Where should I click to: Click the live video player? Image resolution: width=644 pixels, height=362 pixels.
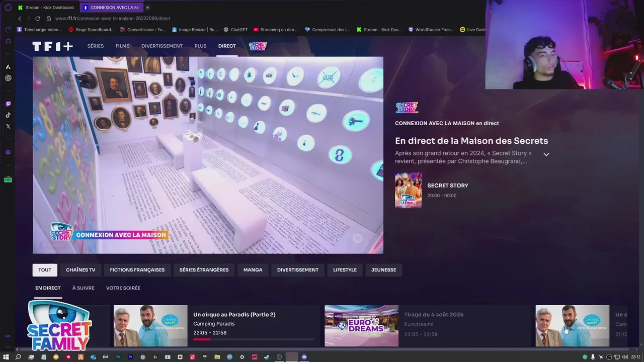[208, 155]
